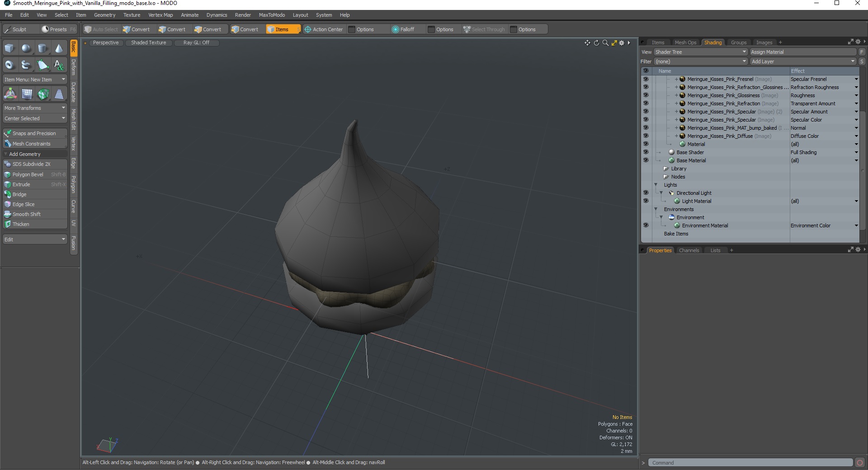Activate the Taper transform icon
Viewport: 868px width, 470px height.
click(x=59, y=94)
